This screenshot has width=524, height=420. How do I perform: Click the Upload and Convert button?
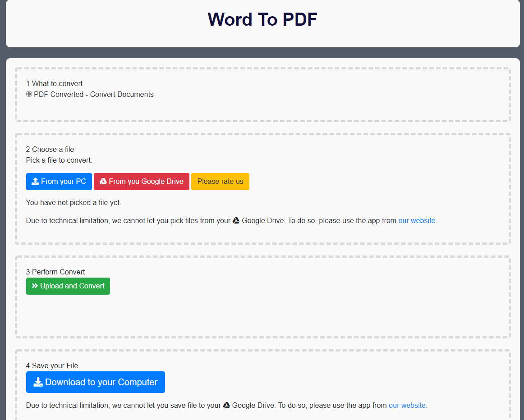pos(68,286)
